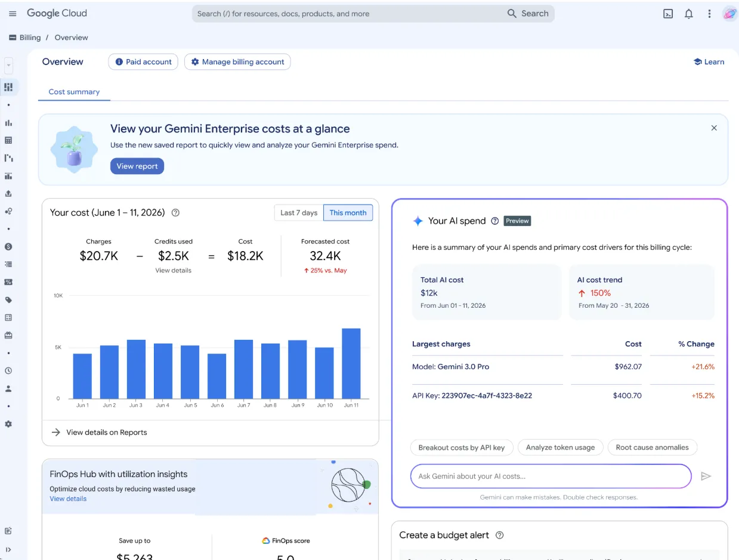Open the Learn link
739x560 pixels.
pyautogui.click(x=709, y=61)
